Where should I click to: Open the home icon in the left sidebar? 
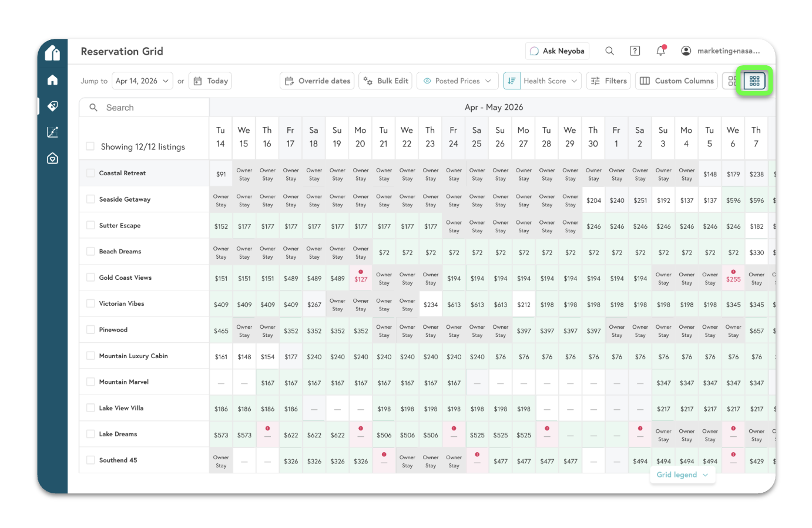pyautogui.click(x=52, y=79)
